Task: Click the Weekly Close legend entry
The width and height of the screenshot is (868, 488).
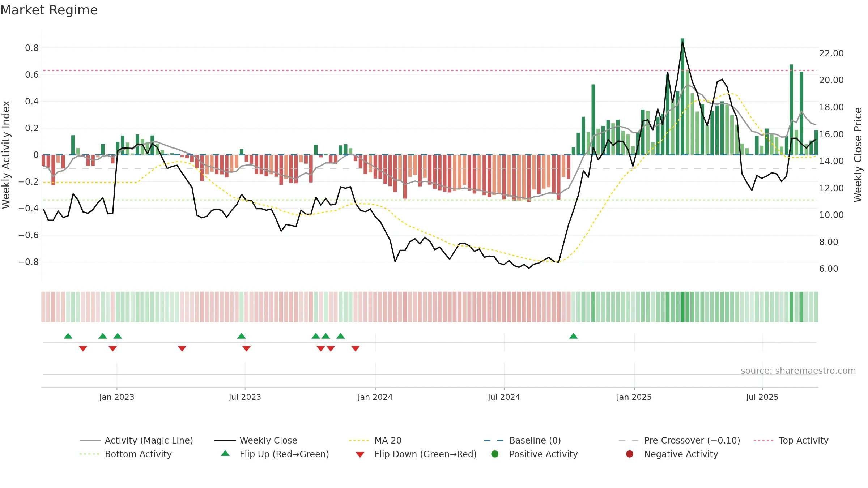Action: coord(256,440)
